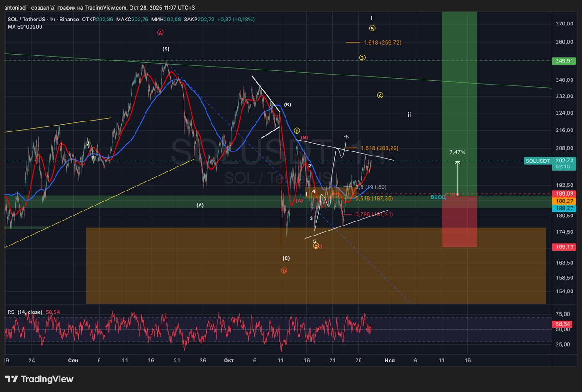582x392 pixels.
Task: Click the white 7,47% arrow measurement label
Action: point(457,152)
